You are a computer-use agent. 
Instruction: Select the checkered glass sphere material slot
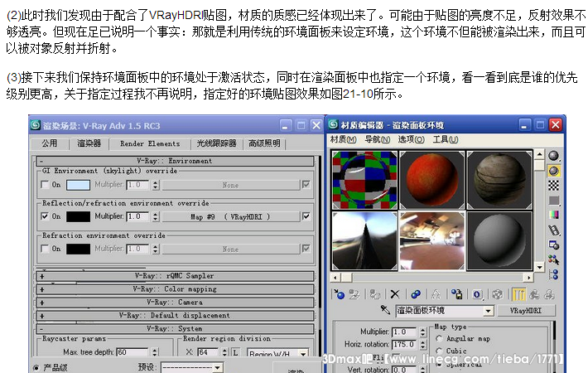(364, 180)
